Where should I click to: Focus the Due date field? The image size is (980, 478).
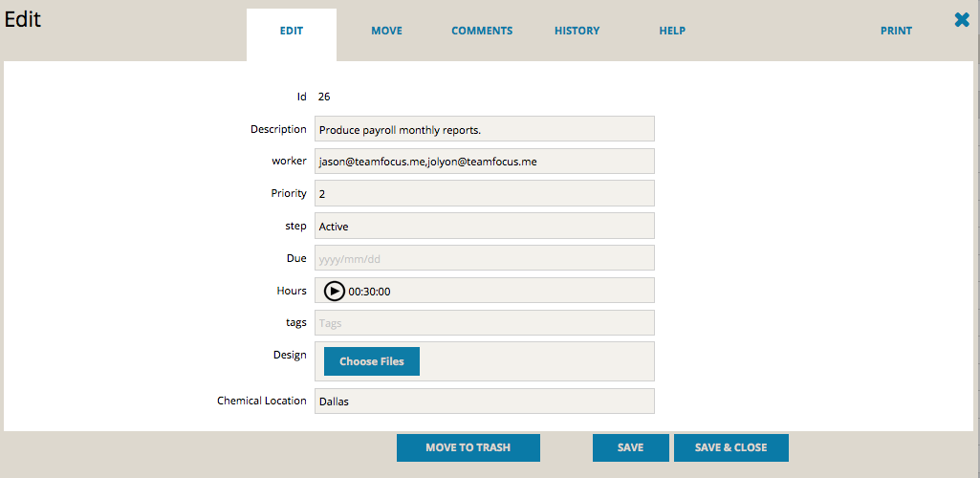485,258
